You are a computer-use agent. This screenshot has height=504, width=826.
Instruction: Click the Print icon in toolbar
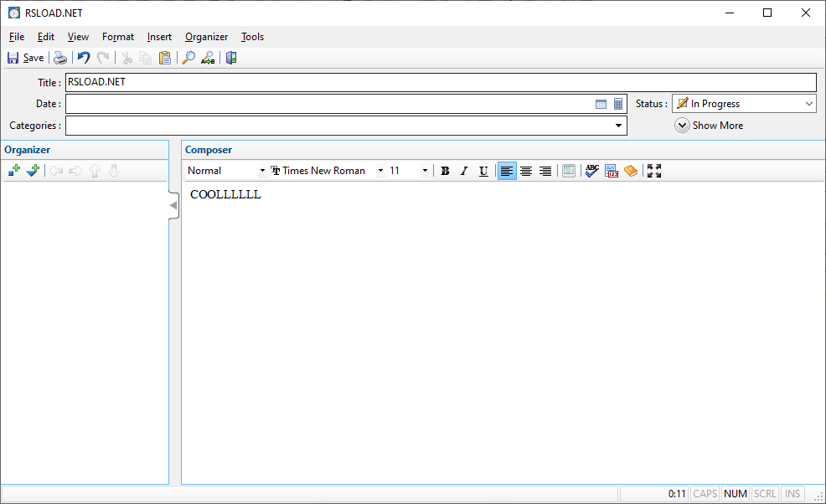[60, 58]
